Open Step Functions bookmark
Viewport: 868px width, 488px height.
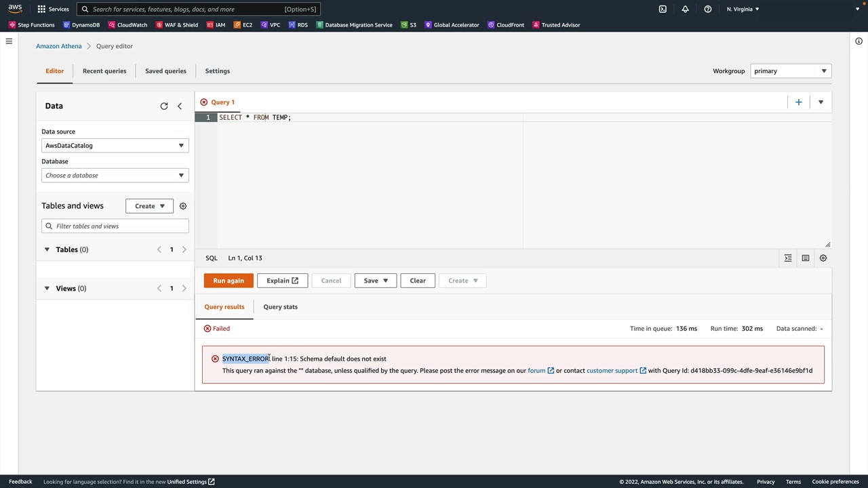32,25
